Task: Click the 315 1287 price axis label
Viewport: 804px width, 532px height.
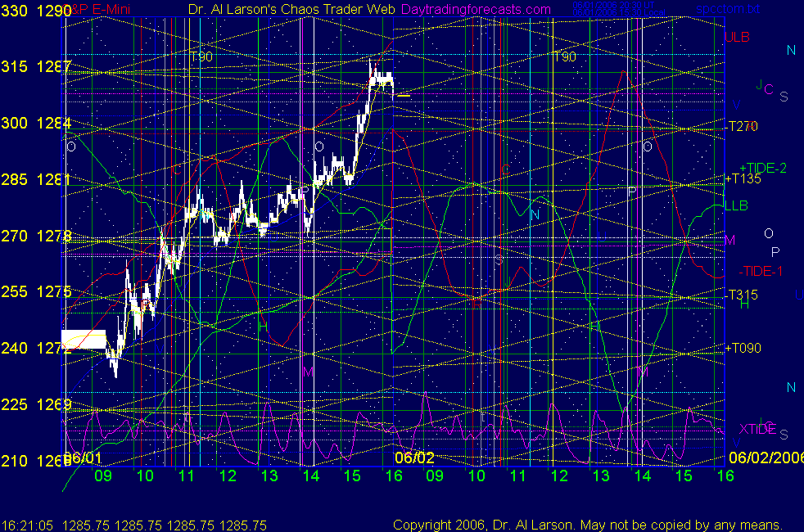Action: point(36,67)
